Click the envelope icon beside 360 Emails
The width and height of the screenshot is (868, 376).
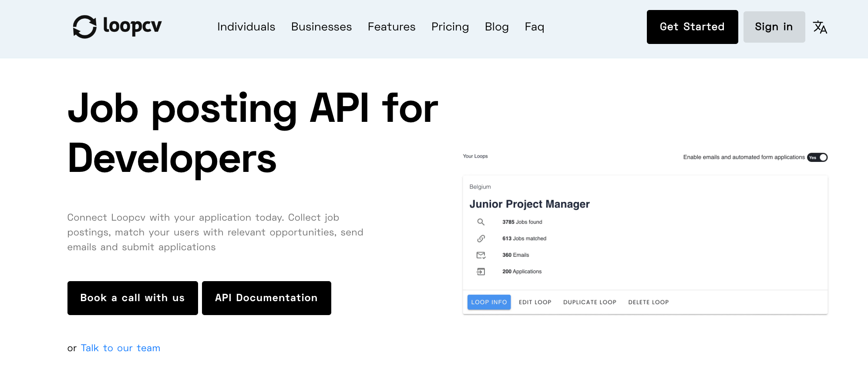pyautogui.click(x=481, y=255)
